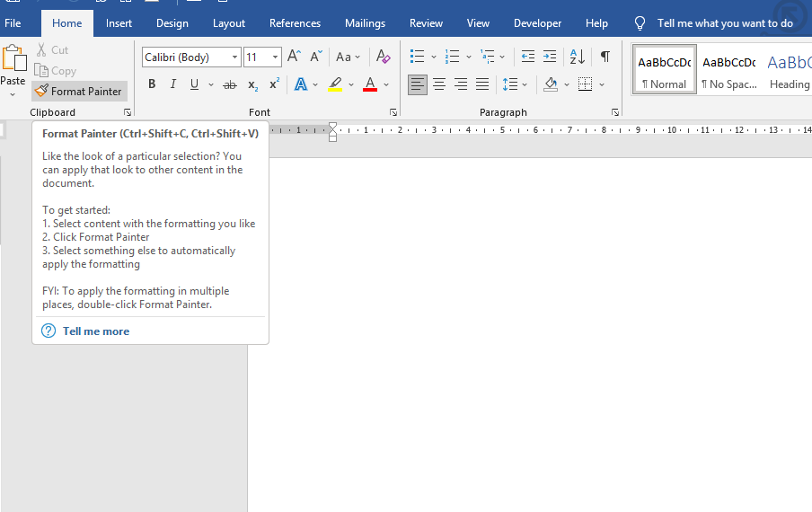This screenshot has height=512, width=812.
Task: Apply the Normal style
Action: [665, 70]
